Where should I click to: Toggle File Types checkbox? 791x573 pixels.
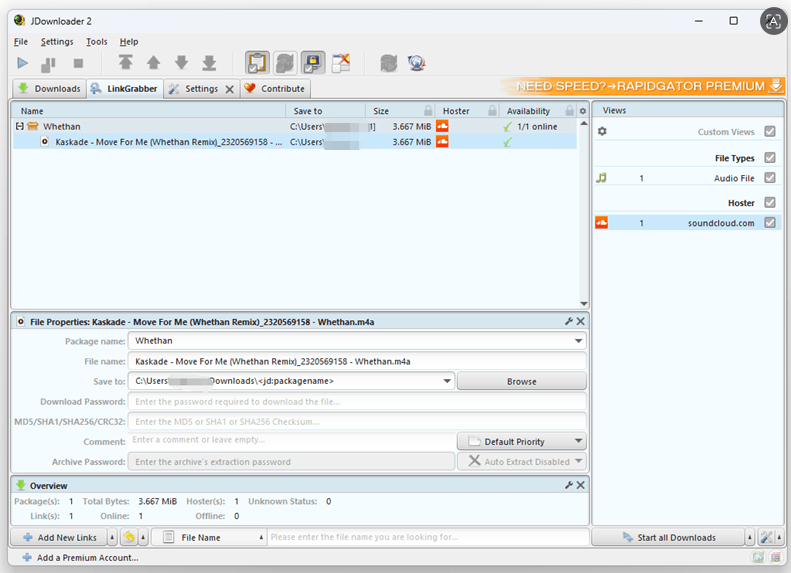click(x=770, y=157)
